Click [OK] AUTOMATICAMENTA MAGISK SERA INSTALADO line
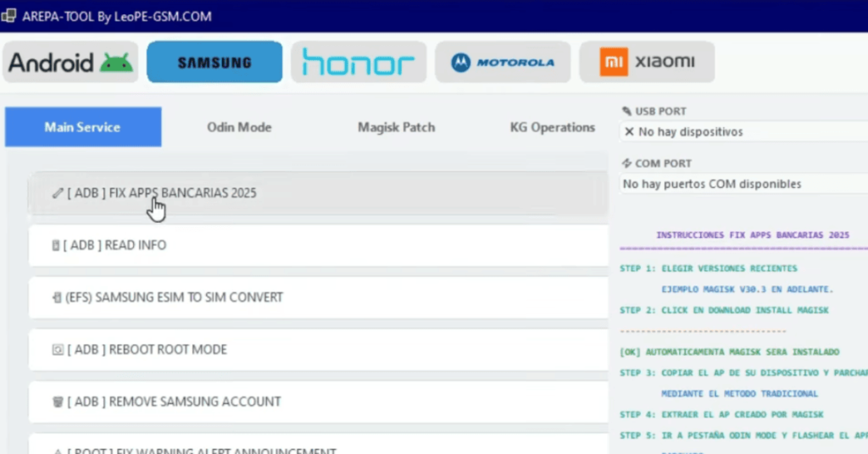This screenshot has width=868, height=454. 730,352
